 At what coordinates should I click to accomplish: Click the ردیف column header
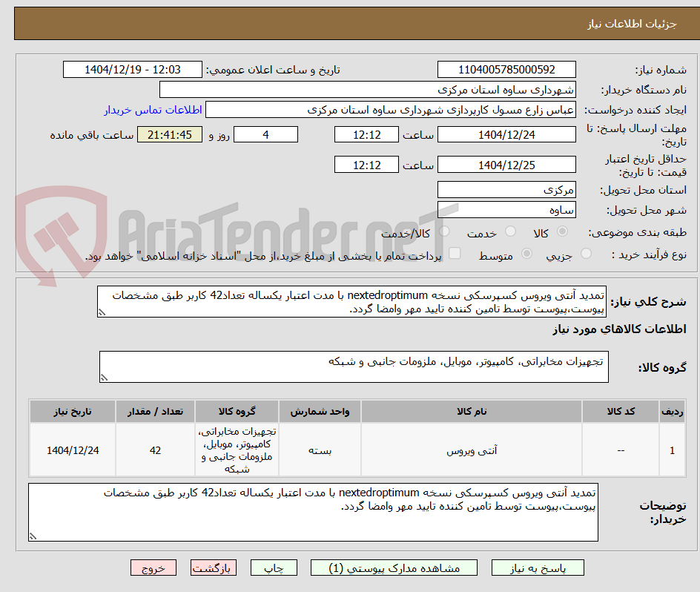coord(673,412)
